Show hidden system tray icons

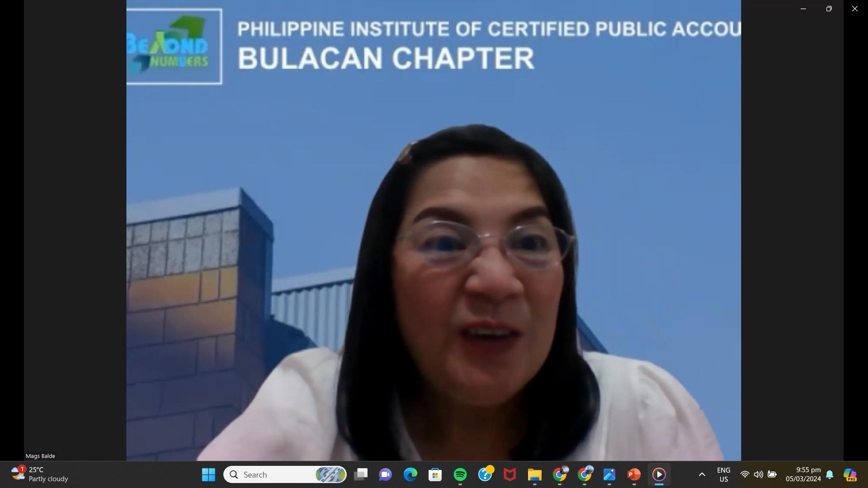pos(702,474)
